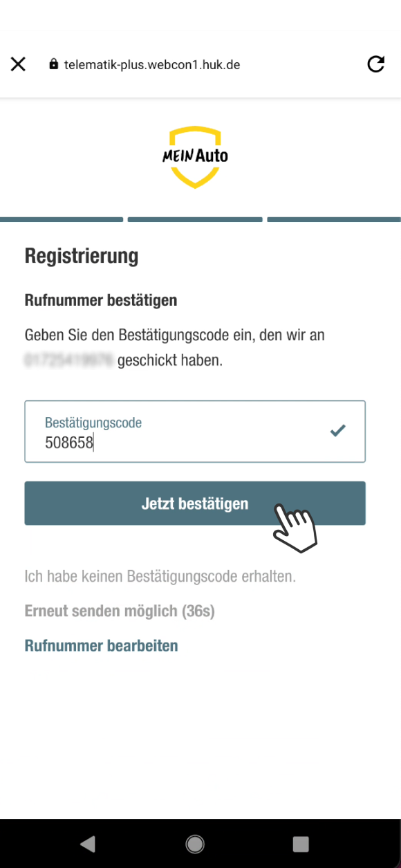
Task: Click the green checkmark in the code field
Action: [x=338, y=431]
